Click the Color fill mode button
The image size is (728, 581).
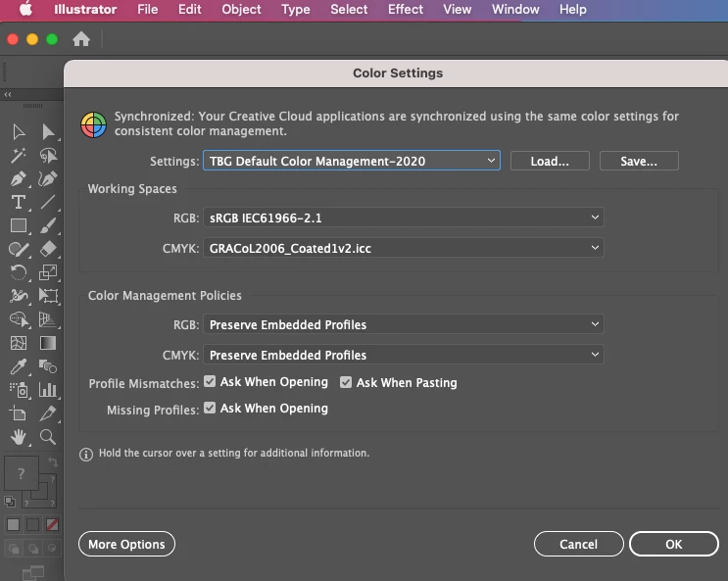13,525
